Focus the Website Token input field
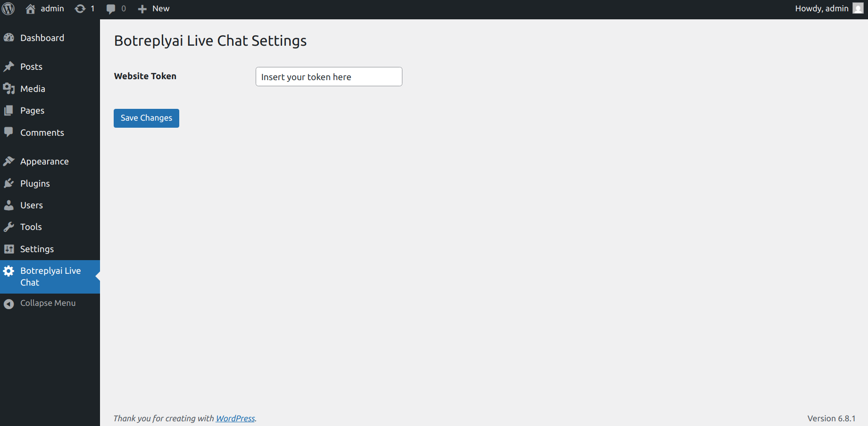The width and height of the screenshot is (868, 426). pos(329,77)
